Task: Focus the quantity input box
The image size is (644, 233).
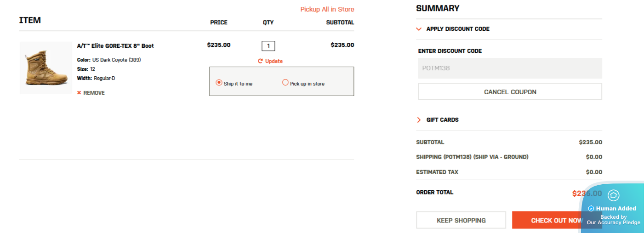Action: (x=268, y=46)
